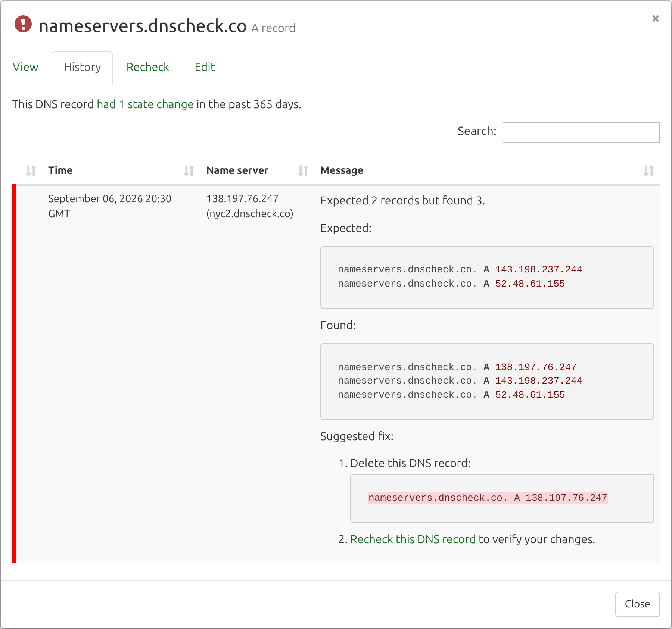Click the 'Found:' label
The width and height of the screenshot is (672, 629).
point(338,325)
